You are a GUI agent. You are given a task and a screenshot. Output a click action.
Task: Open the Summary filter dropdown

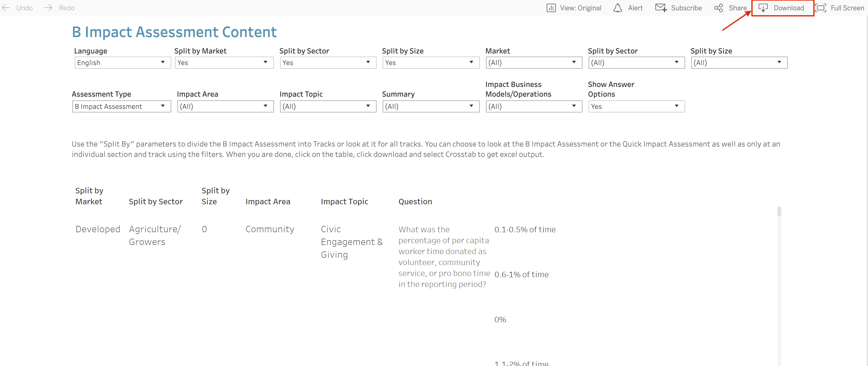click(x=431, y=106)
